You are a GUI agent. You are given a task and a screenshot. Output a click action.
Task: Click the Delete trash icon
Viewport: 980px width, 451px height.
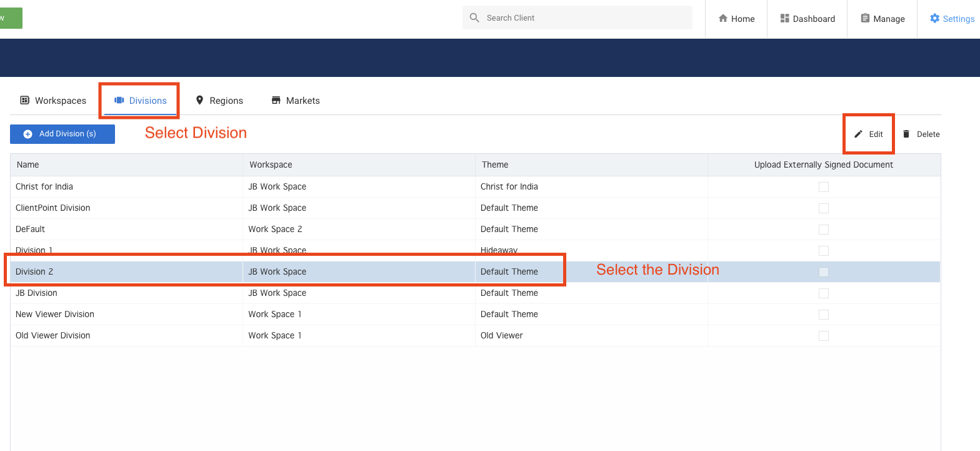[906, 134]
